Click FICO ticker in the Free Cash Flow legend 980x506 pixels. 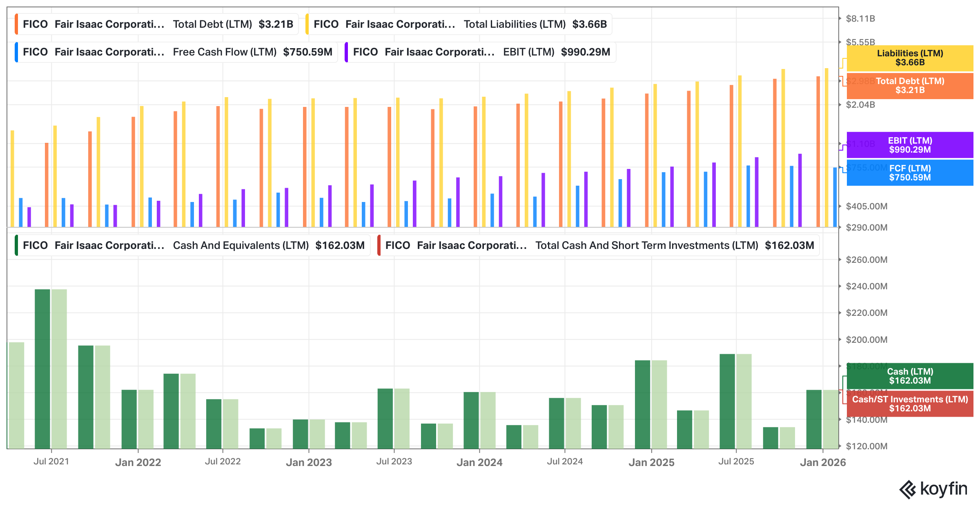pyautogui.click(x=36, y=52)
